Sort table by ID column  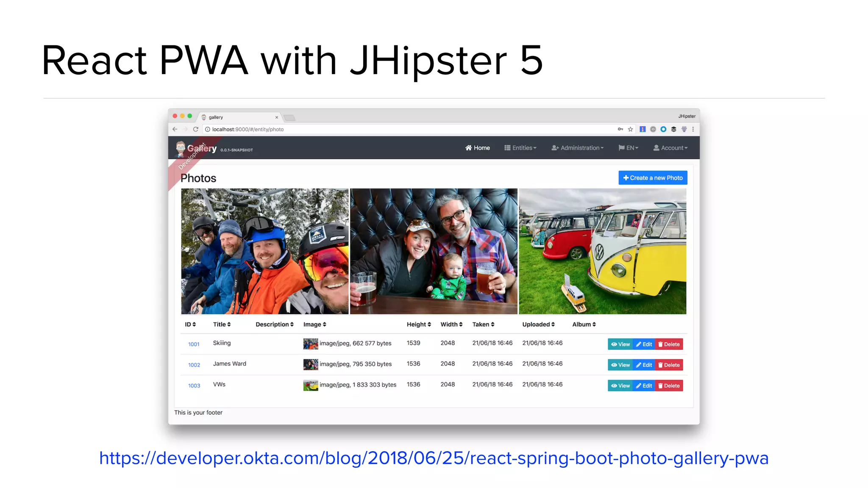pyautogui.click(x=190, y=324)
